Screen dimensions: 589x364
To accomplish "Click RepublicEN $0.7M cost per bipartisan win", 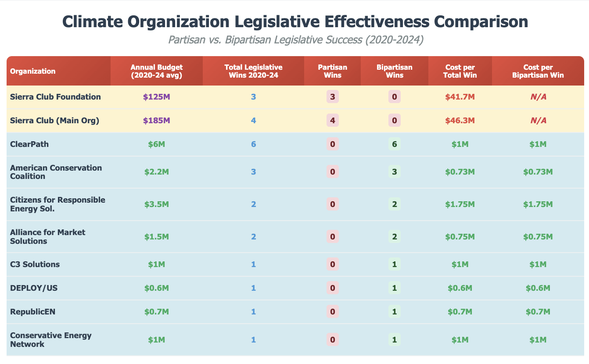I will click(538, 312).
